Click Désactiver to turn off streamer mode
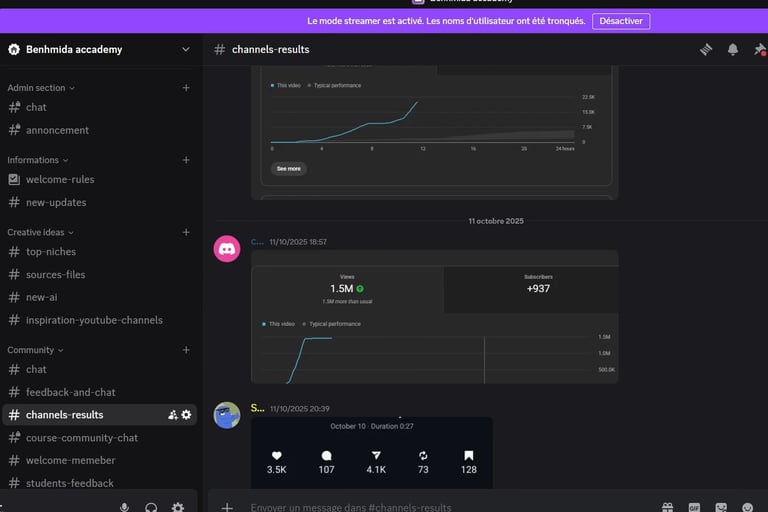 (x=621, y=21)
